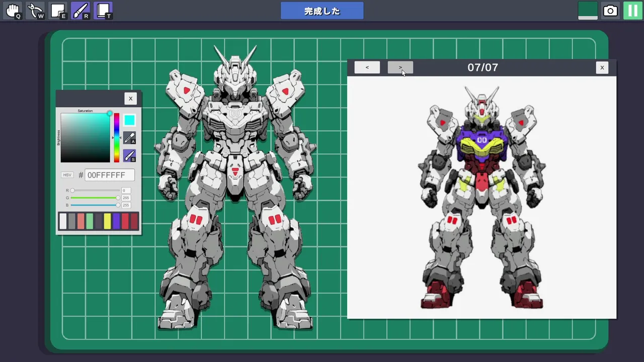Viewport: 644px width, 362px height.
Task: Click the G value box showing 255
Action: 126,198
